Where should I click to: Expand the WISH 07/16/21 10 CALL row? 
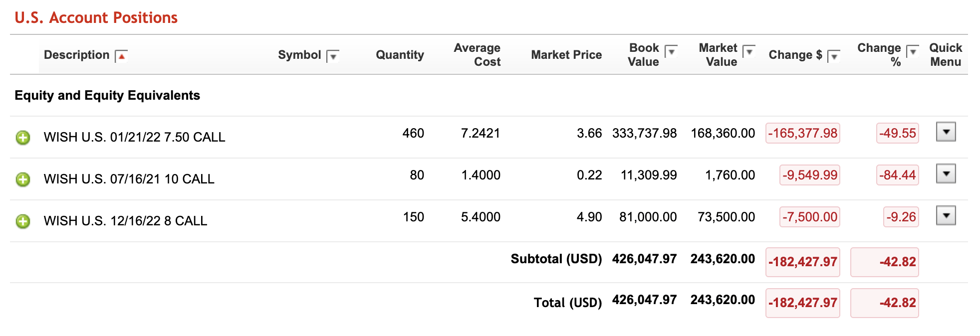tap(23, 179)
